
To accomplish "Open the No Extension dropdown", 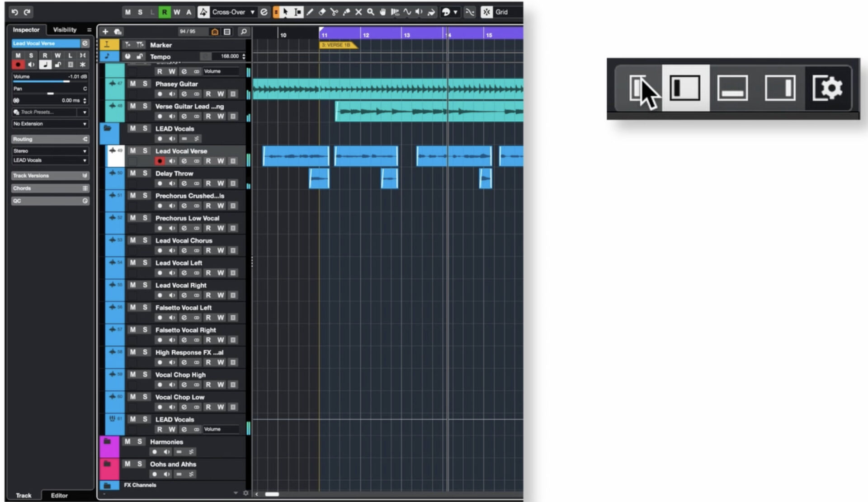I will 50,124.
